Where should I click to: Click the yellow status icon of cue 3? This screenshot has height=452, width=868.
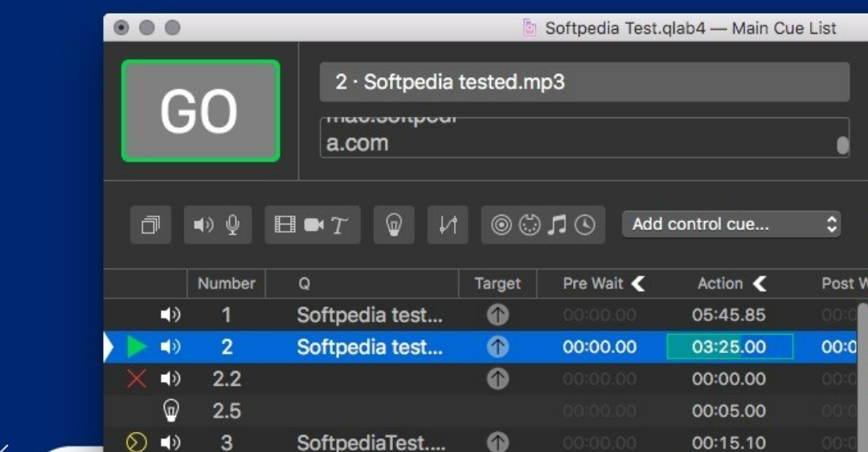pos(136,442)
